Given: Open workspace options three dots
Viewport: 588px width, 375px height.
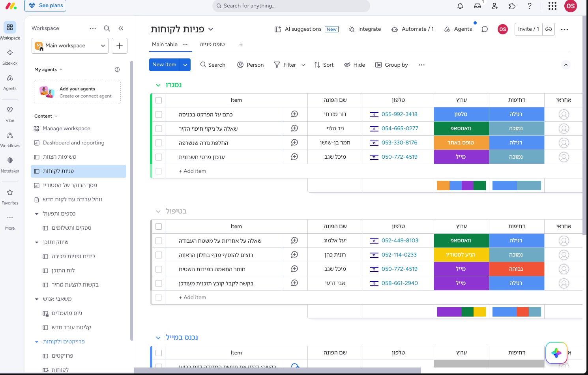Looking at the screenshot, I should [93, 28].
